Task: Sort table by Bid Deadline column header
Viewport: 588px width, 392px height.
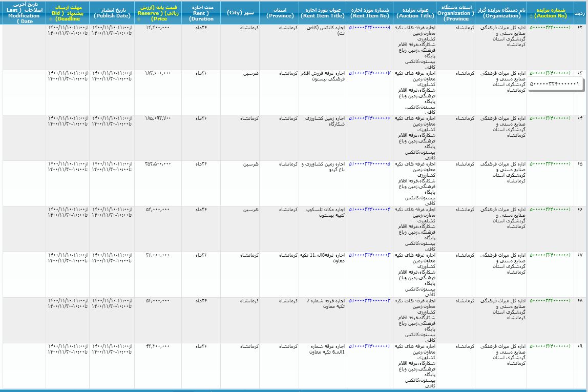Action: coord(67,13)
